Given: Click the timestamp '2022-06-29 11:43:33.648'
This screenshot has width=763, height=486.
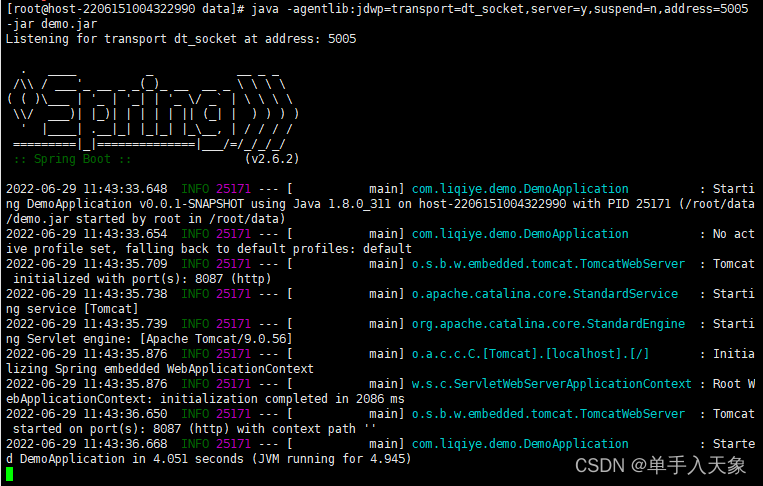Looking at the screenshot, I should (x=87, y=189).
